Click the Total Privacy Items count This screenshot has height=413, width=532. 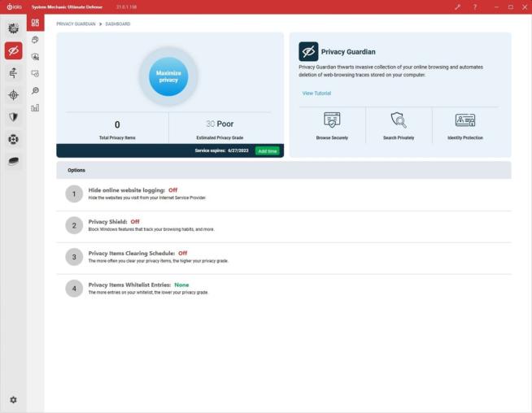117,124
